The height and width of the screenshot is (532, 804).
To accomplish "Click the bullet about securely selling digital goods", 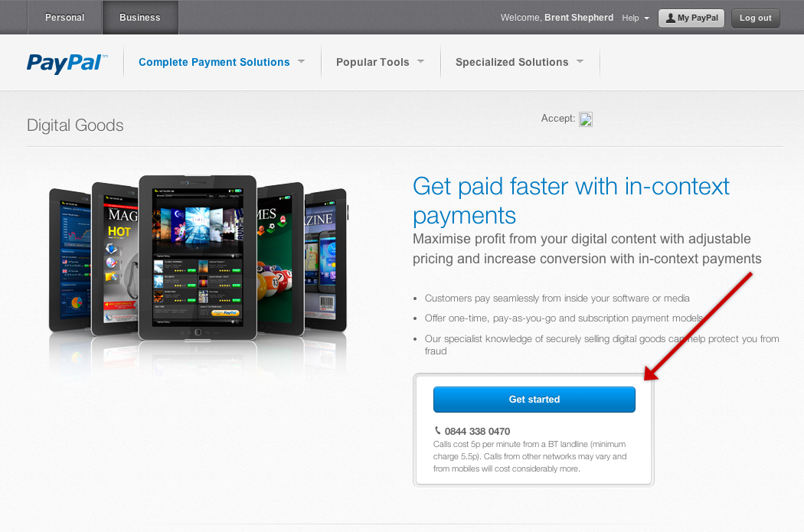I will pyautogui.click(x=601, y=344).
